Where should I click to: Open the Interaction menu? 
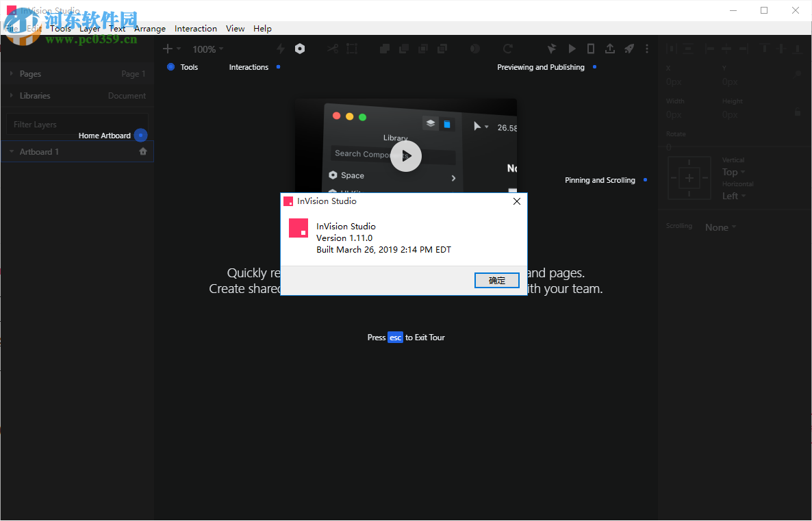click(196, 28)
